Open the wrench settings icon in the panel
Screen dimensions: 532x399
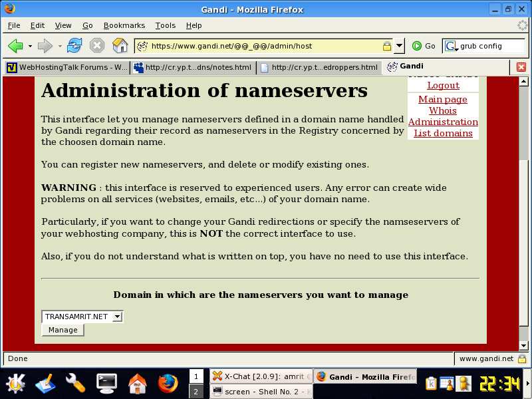pyautogui.click(x=75, y=384)
